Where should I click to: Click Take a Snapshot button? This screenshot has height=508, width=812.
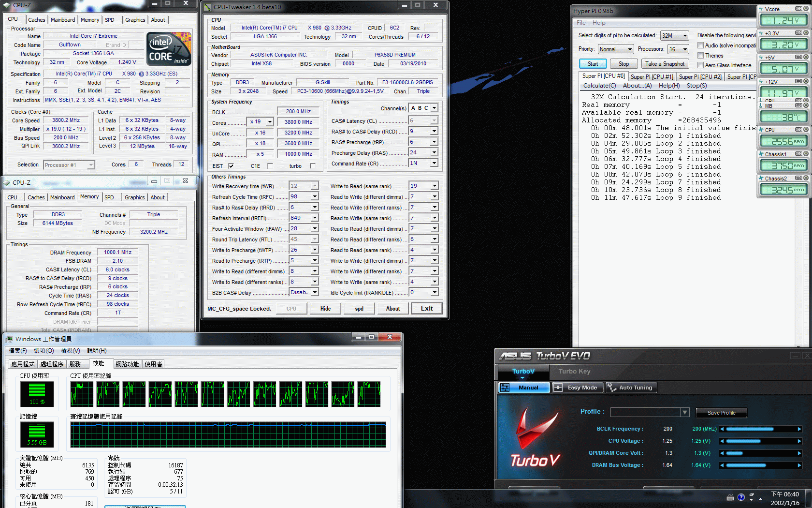coord(665,64)
